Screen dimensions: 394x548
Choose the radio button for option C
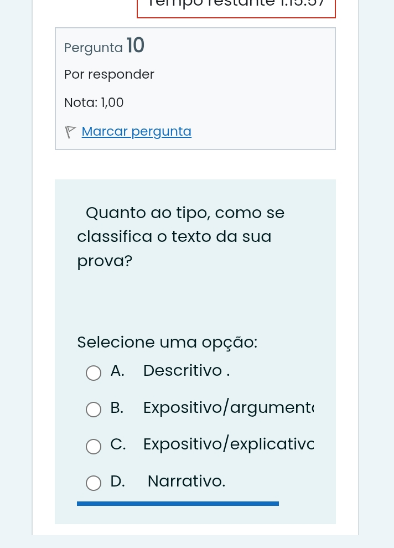(93, 446)
